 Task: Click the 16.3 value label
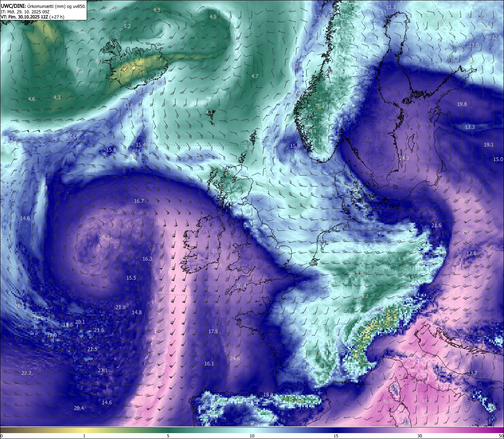147,259
